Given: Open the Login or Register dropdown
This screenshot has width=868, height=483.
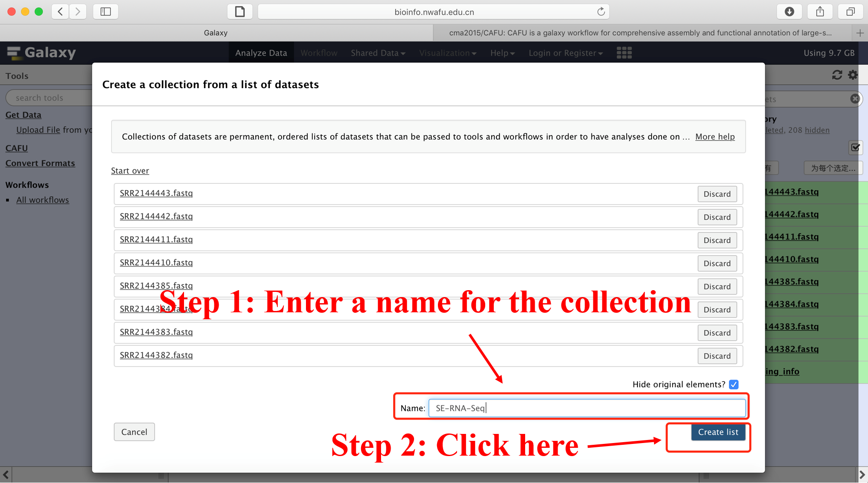Looking at the screenshot, I should [565, 53].
